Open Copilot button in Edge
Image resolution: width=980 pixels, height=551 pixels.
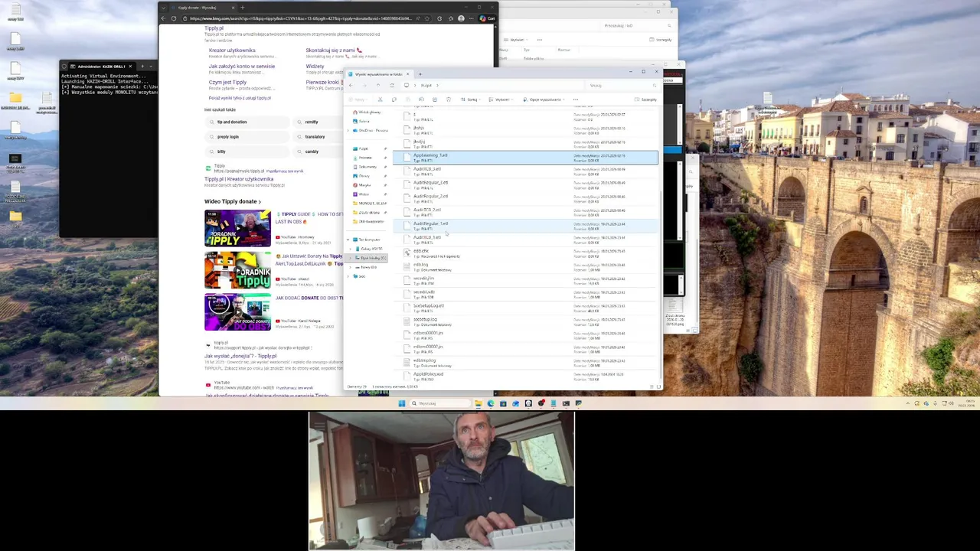tap(488, 18)
